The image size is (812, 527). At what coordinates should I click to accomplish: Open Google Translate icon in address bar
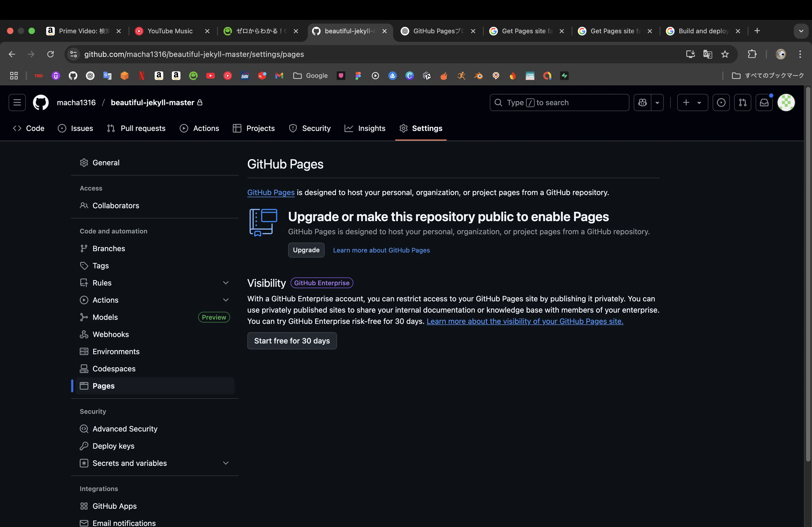point(707,54)
